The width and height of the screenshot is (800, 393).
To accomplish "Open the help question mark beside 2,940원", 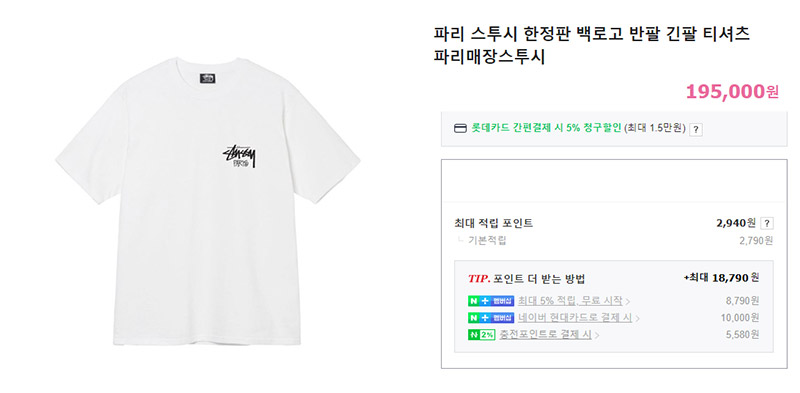I will (x=766, y=223).
